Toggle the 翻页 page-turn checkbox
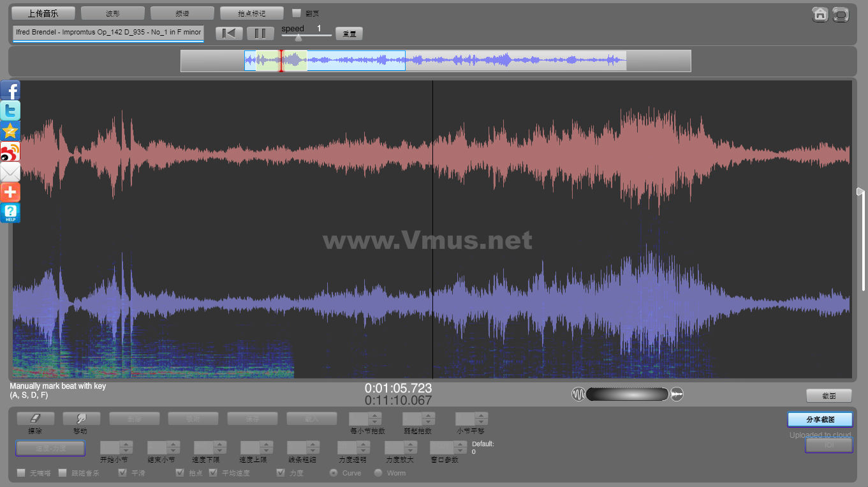The width and height of the screenshot is (868, 487). coord(297,13)
